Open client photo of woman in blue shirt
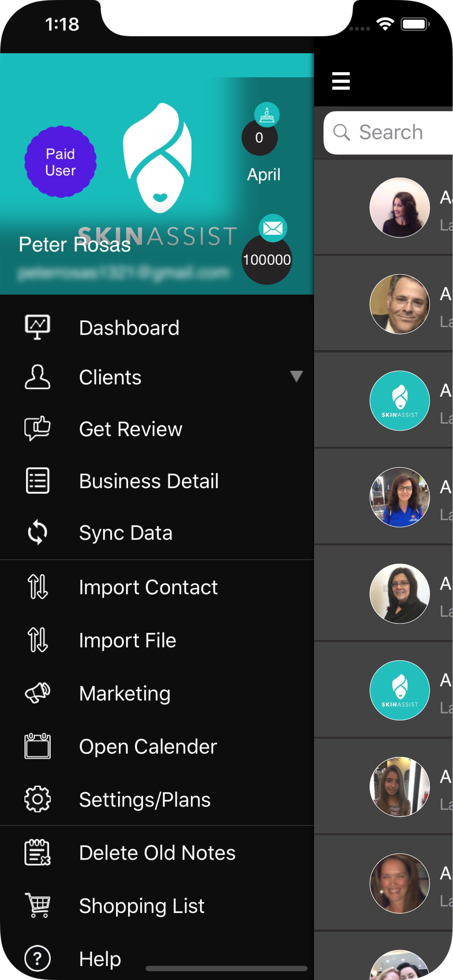Image resolution: width=453 pixels, height=980 pixels. tap(399, 497)
